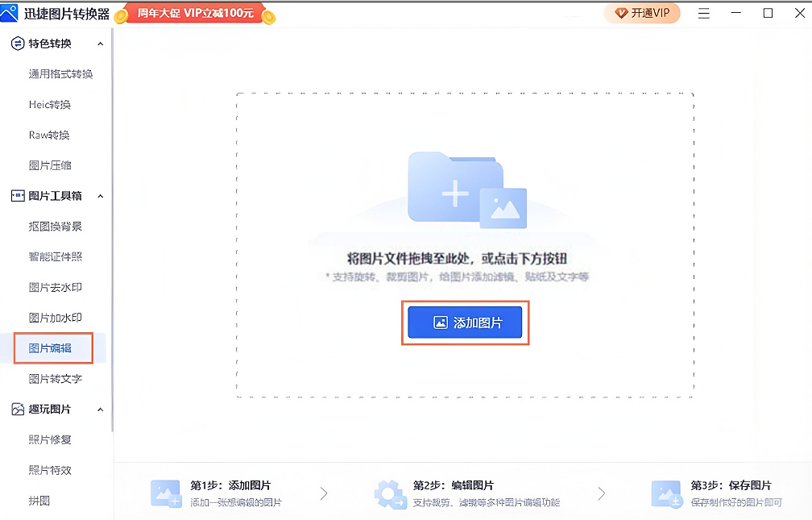Click the app logo icon top-left
This screenshot has width=812, height=520.
pos(11,12)
